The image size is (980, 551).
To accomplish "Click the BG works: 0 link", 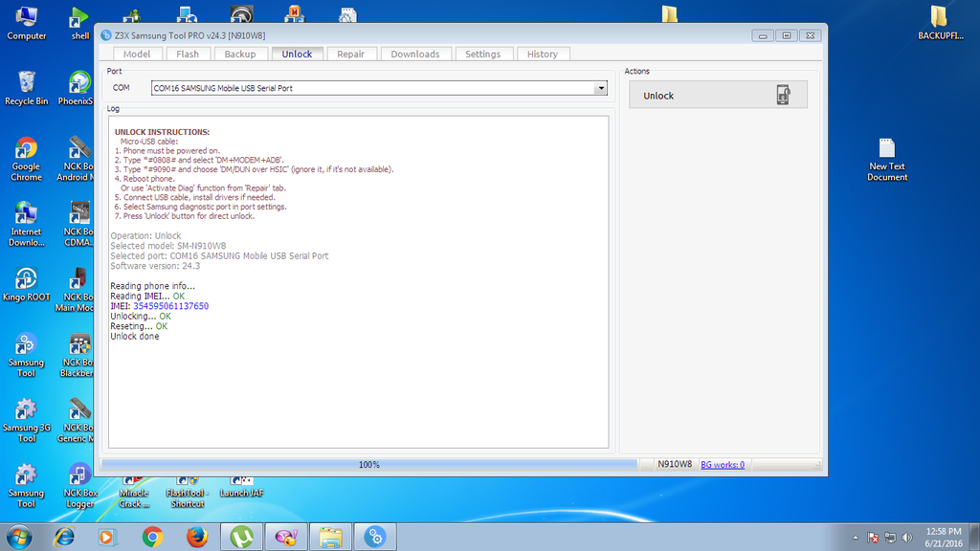I will 723,465.
